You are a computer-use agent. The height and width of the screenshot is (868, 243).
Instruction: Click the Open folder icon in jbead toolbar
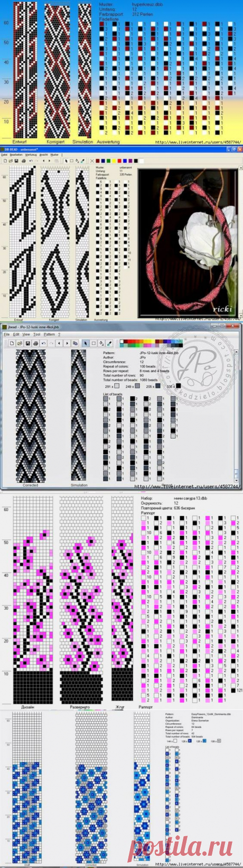[x=20, y=343]
